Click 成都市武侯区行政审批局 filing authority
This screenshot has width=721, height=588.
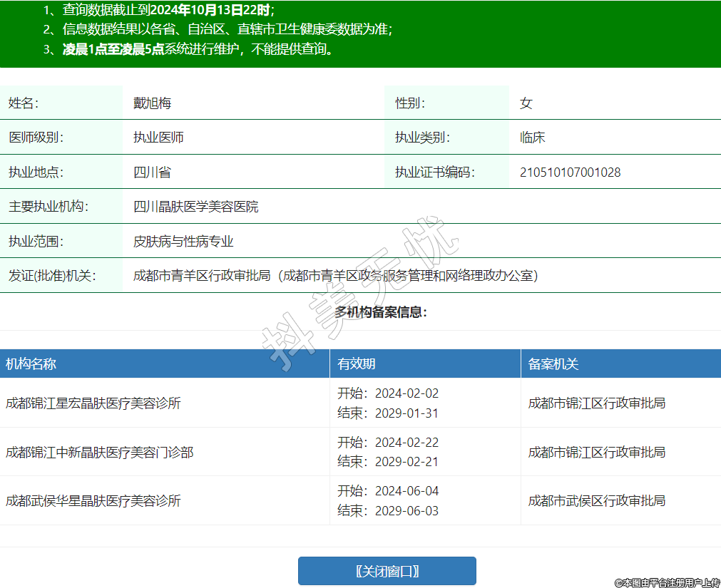(x=596, y=501)
